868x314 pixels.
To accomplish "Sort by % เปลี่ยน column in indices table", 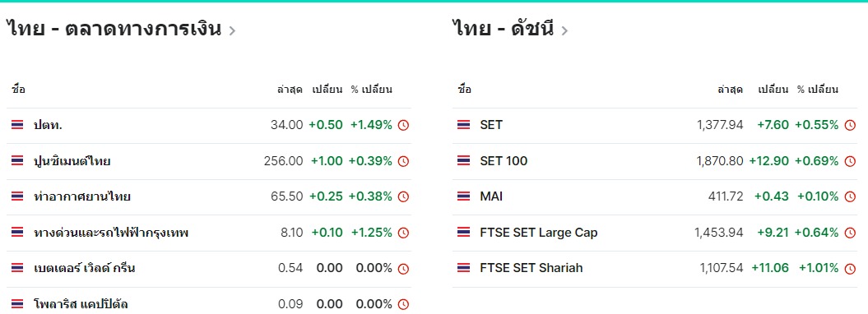I will [818, 89].
